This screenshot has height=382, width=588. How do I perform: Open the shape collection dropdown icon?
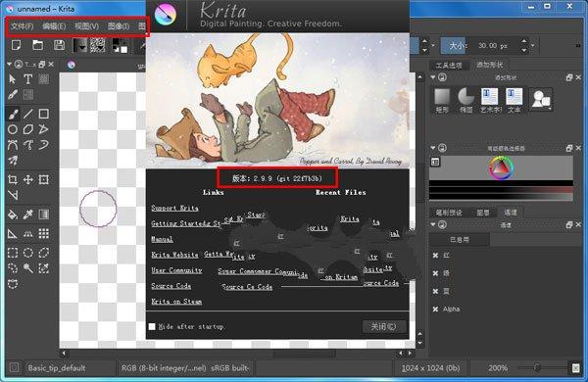540,99
